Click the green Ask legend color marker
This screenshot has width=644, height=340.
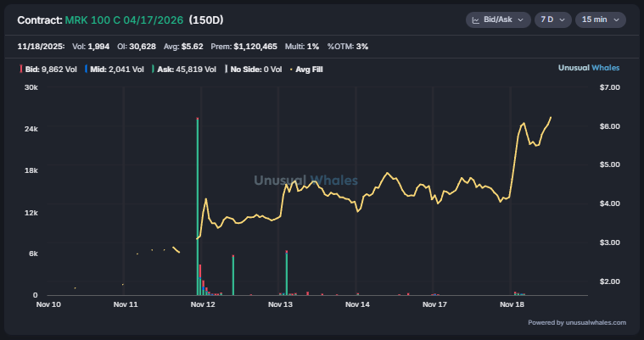click(x=153, y=69)
